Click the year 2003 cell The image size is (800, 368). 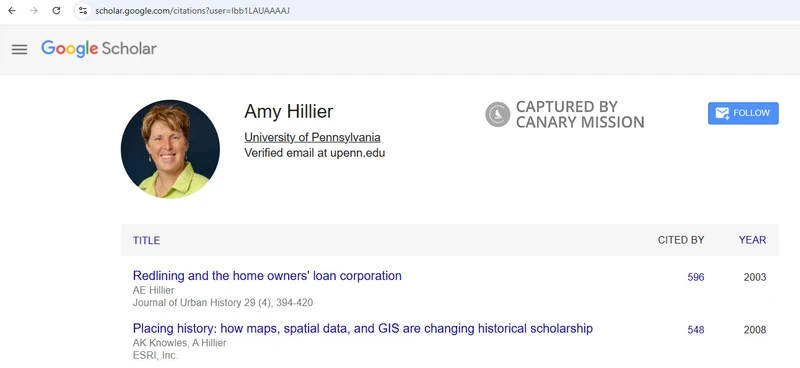(x=755, y=277)
